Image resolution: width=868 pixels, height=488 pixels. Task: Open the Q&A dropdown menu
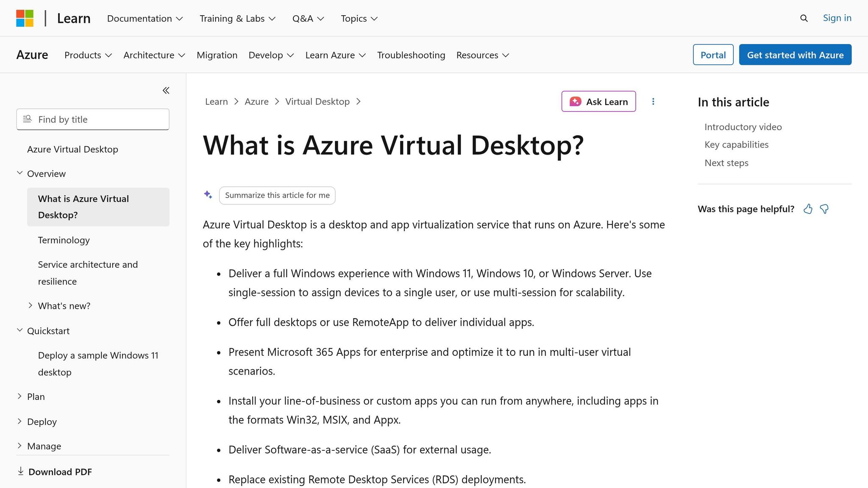coord(308,19)
